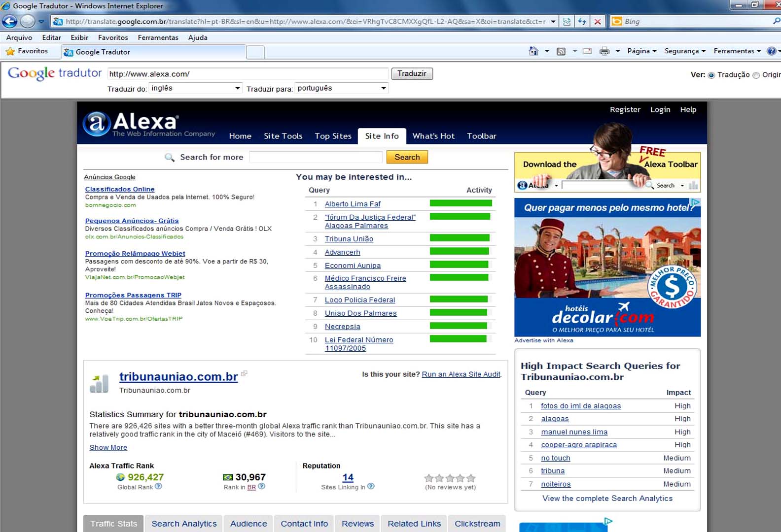Click the Traduzir button
Image resolution: width=781 pixels, height=532 pixels.
412,74
